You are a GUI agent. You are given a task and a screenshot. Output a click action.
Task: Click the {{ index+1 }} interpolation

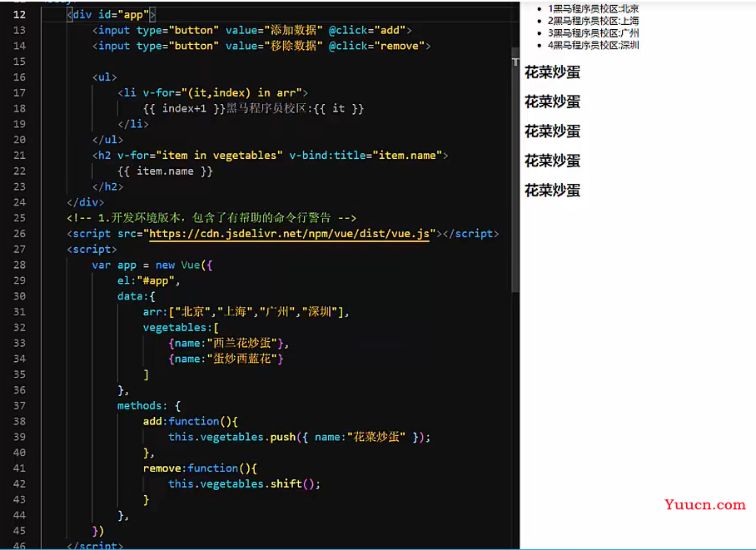coord(184,108)
